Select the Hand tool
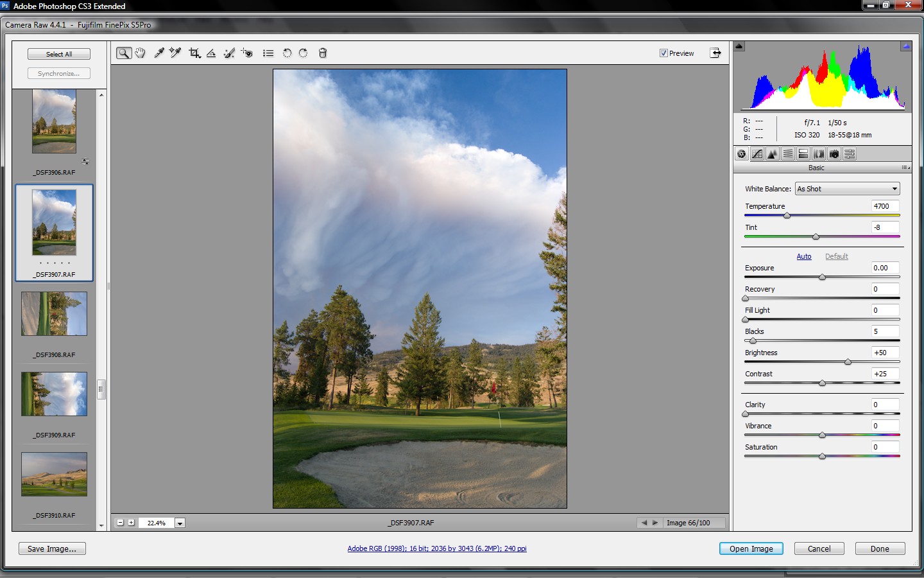This screenshot has height=578, width=924. 140,53
